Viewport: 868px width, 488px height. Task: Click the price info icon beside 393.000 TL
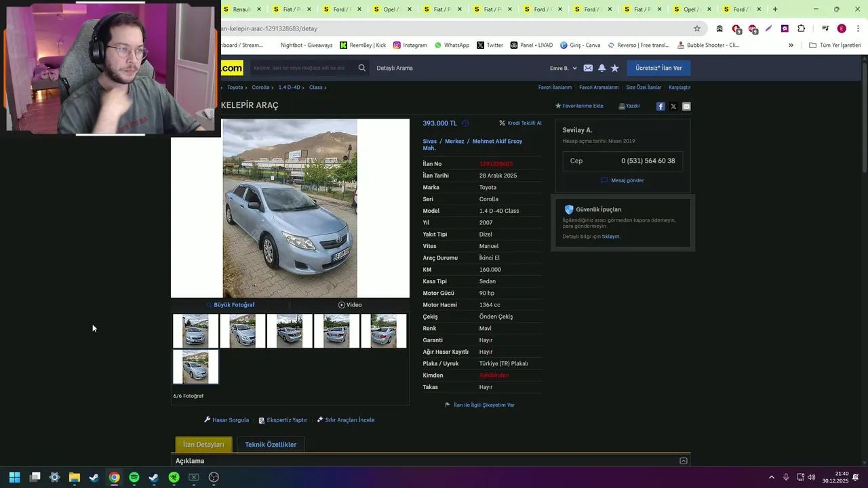pyautogui.click(x=465, y=123)
